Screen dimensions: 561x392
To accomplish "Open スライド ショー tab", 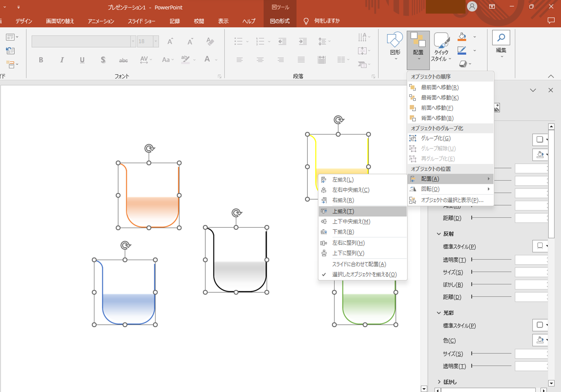I will (141, 21).
